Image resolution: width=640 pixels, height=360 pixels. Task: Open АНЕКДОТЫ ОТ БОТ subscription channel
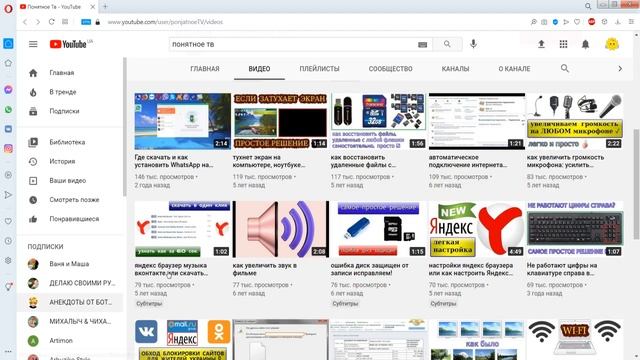coord(69,302)
